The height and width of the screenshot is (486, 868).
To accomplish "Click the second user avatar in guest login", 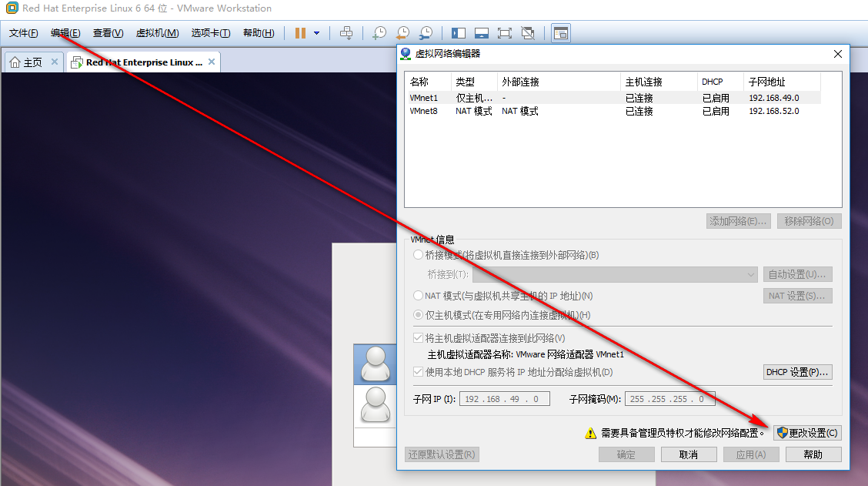I will coord(376,404).
